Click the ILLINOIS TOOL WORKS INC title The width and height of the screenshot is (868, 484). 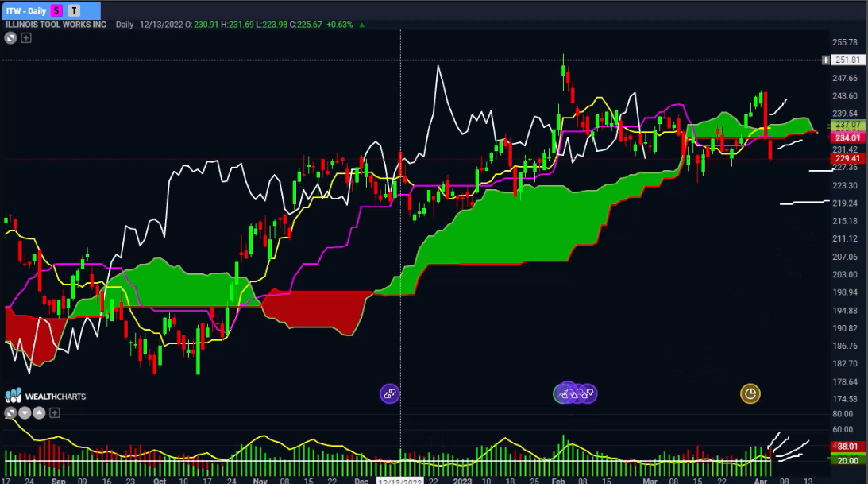click(56, 25)
